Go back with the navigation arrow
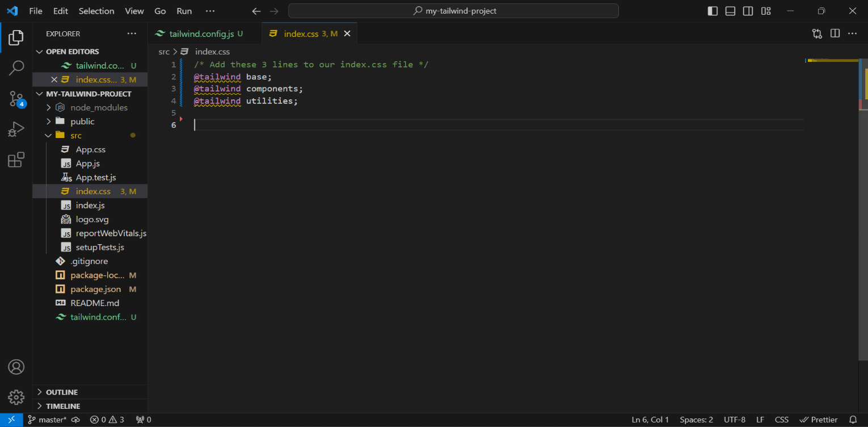 click(x=256, y=11)
